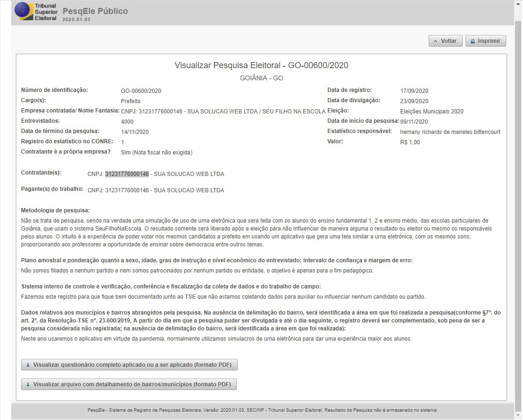
Task: Click the highlighted CNPJ number in Contratante(s)
Action: 127,174
